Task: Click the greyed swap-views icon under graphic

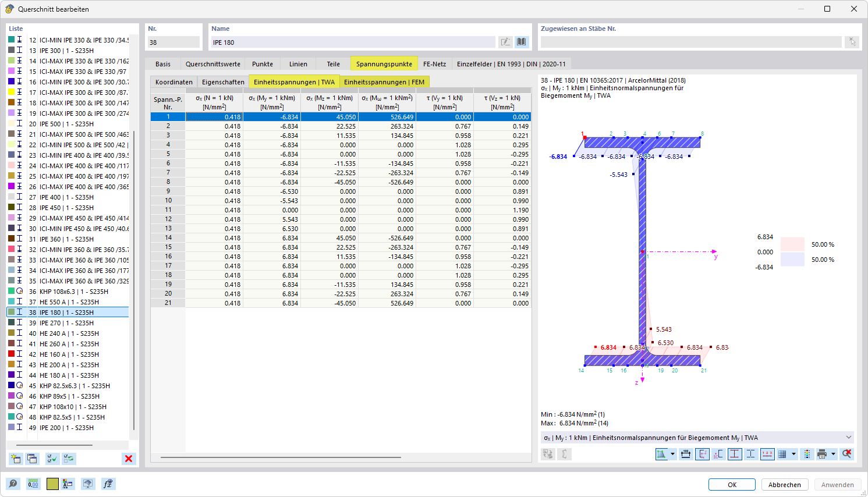Action: pos(548,454)
